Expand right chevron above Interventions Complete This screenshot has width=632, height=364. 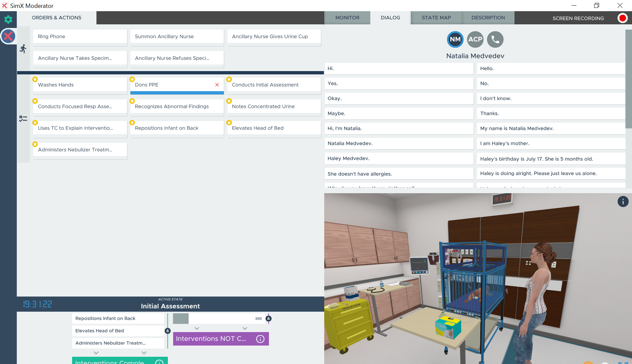pos(144,353)
